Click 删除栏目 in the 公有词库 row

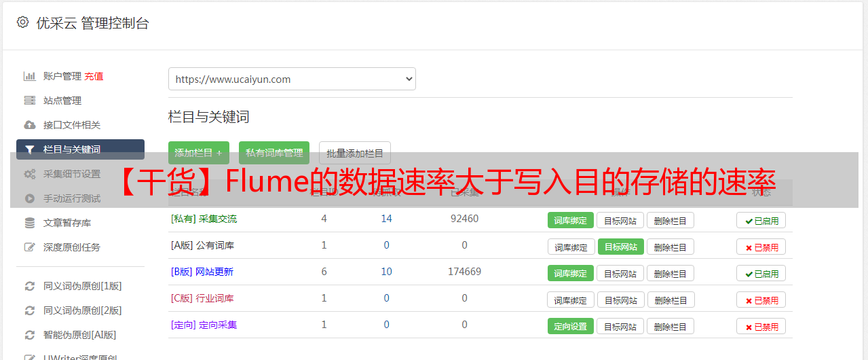670,247
